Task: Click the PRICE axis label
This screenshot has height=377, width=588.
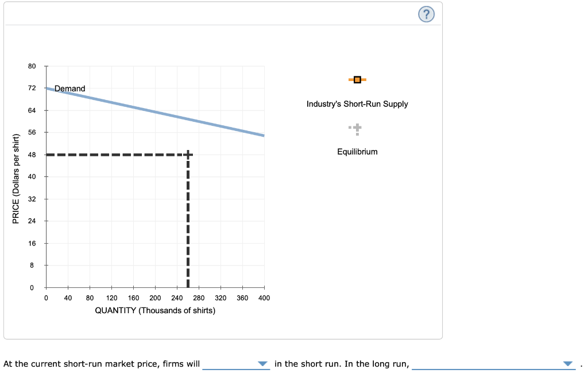Action: 16,177
